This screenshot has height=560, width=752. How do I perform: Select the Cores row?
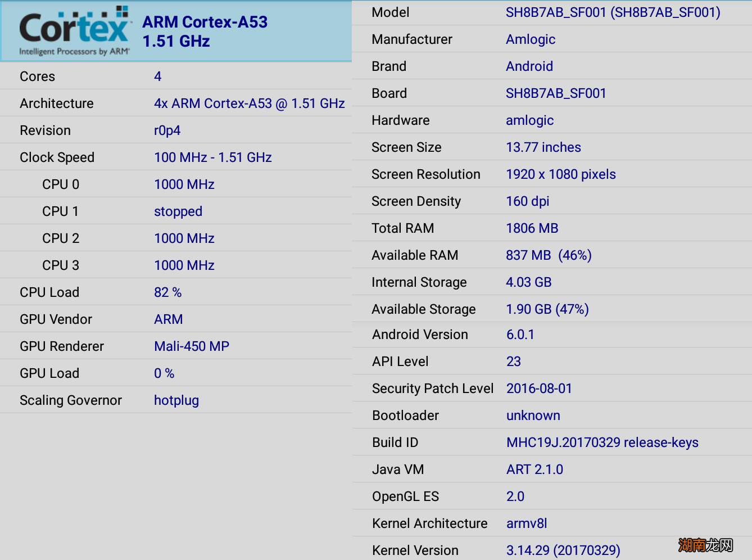176,76
